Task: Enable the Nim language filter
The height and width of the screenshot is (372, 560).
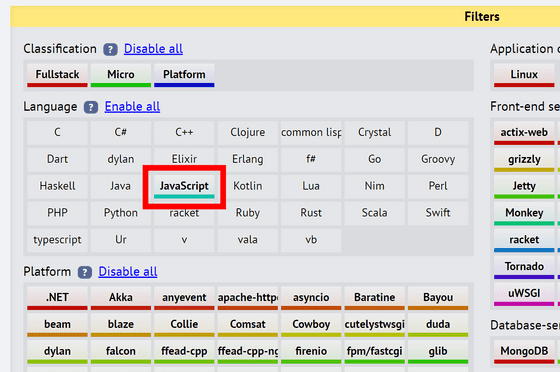Action: point(374,187)
